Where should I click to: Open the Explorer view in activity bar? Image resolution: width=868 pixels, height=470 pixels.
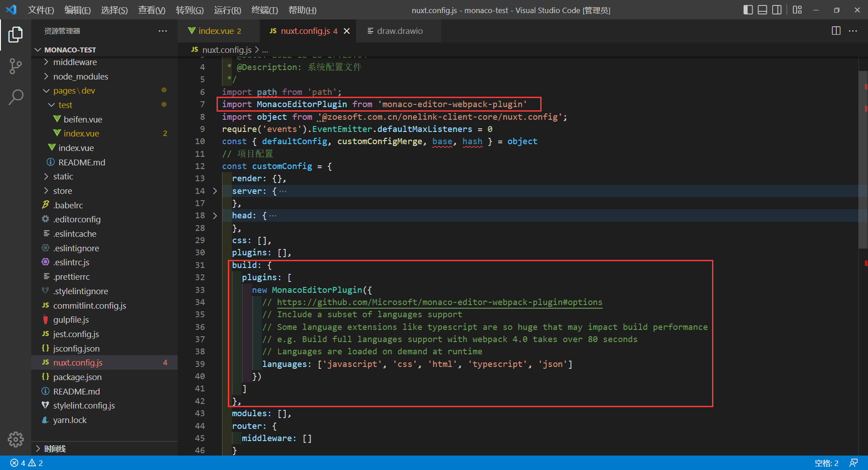click(x=15, y=35)
